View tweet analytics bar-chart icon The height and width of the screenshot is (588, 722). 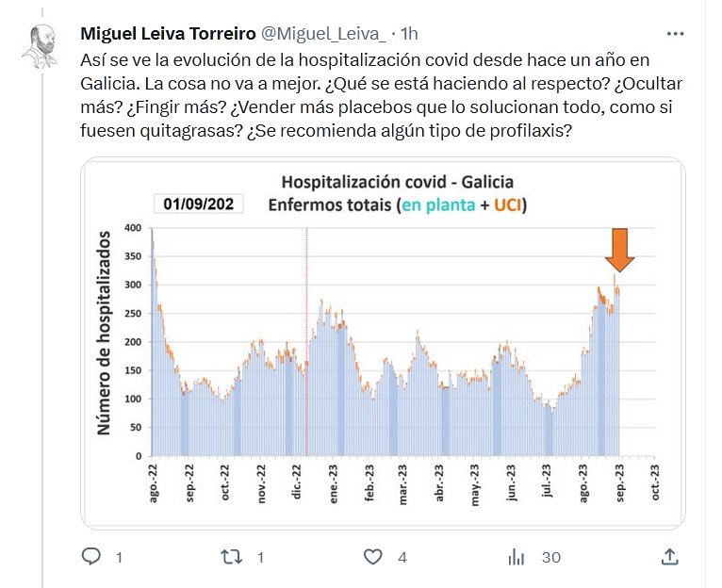[517, 557]
